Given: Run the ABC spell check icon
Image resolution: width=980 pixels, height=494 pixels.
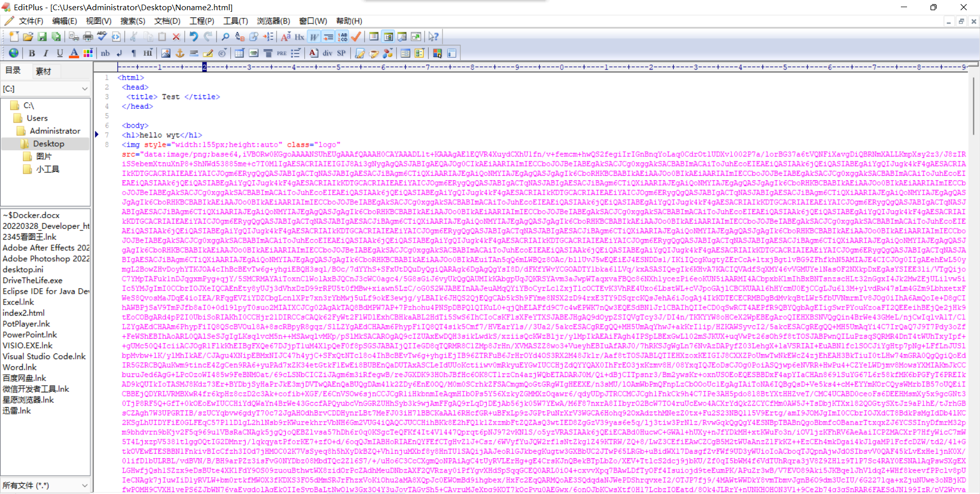Looking at the screenshot, I should [102, 37].
